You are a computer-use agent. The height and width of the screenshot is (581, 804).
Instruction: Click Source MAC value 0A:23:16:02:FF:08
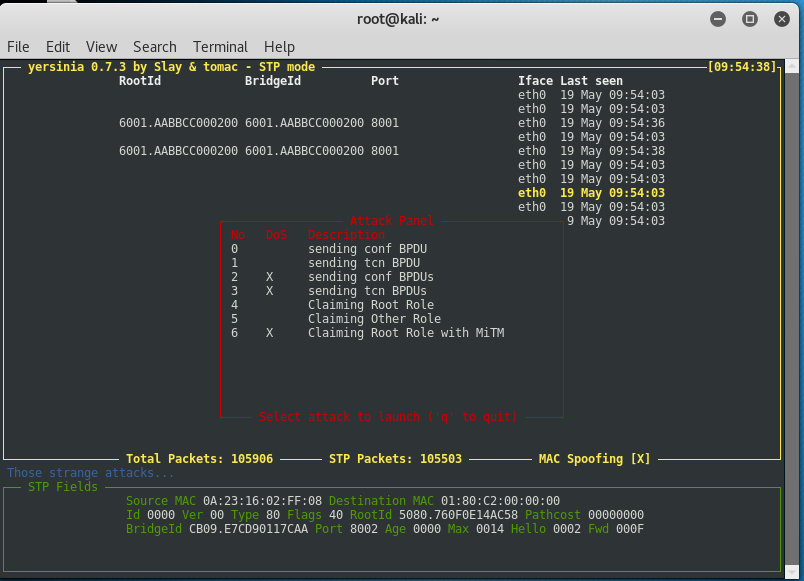point(263,500)
